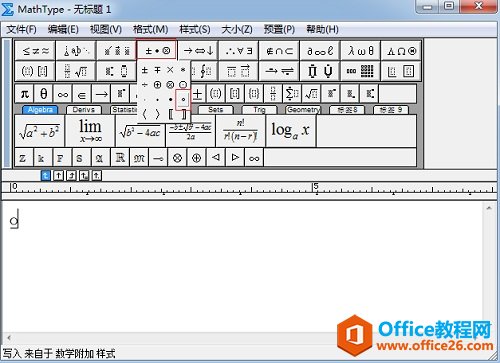This screenshot has height=363, width=500.
Task: Insert square root template from small bar
Action: (311, 94)
